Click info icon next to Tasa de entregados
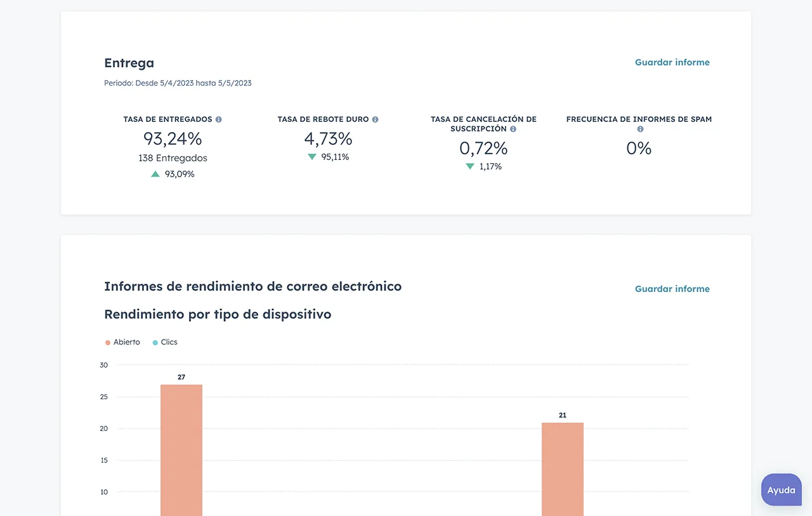Image resolution: width=812 pixels, height=516 pixels. click(219, 119)
